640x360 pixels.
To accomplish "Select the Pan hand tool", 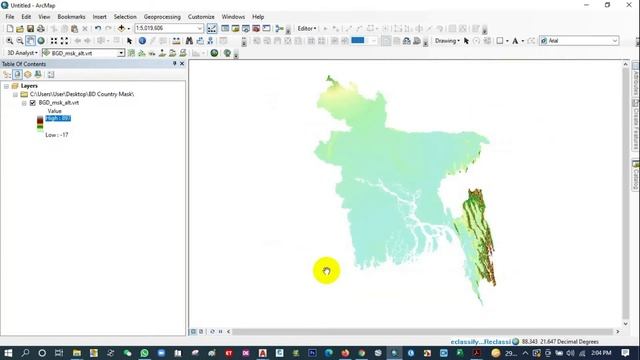I will pyautogui.click(x=30, y=41).
